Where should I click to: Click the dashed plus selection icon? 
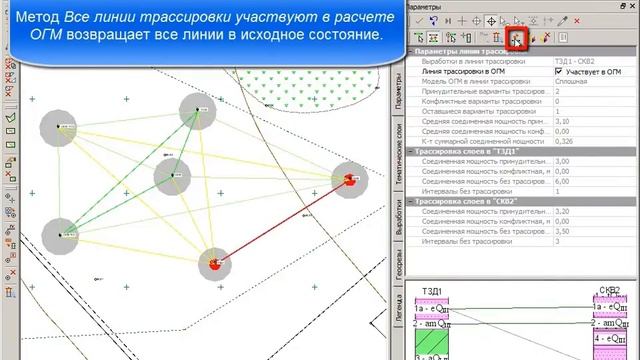(x=548, y=20)
